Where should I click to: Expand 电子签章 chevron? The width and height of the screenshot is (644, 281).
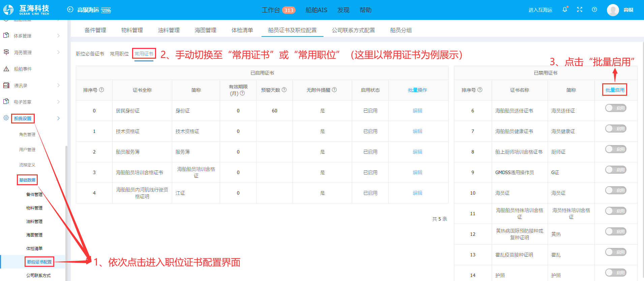(58, 102)
